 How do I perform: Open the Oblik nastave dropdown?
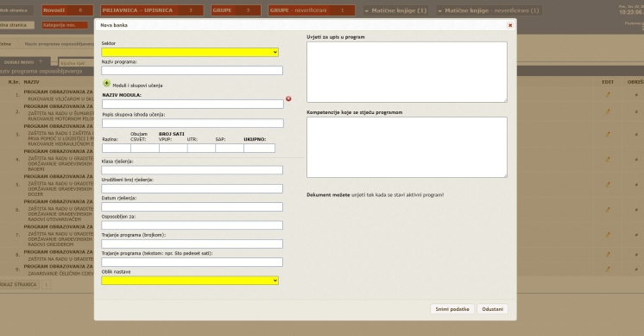click(190, 281)
